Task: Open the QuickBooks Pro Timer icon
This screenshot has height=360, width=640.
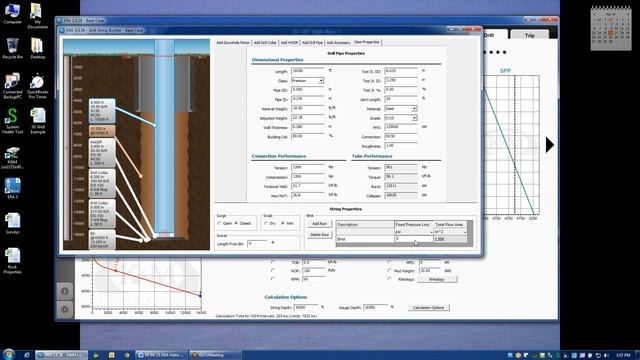Action: pyautogui.click(x=37, y=86)
